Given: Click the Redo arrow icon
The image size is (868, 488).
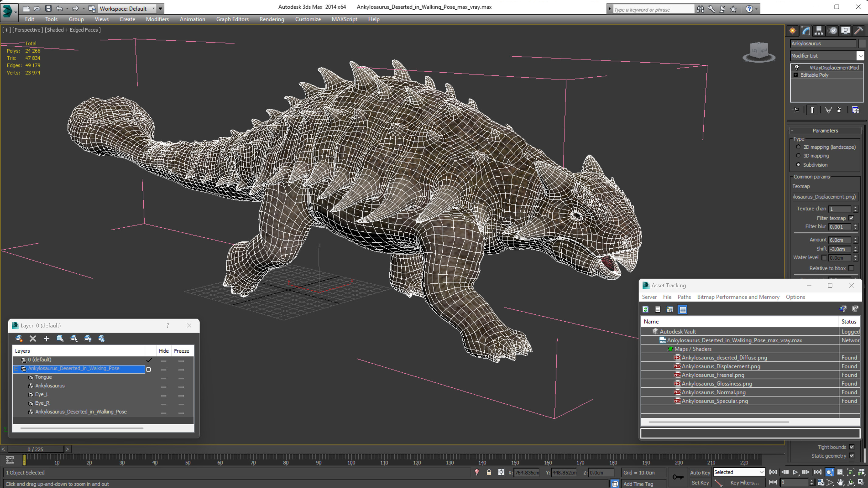Looking at the screenshot, I should coord(75,9).
